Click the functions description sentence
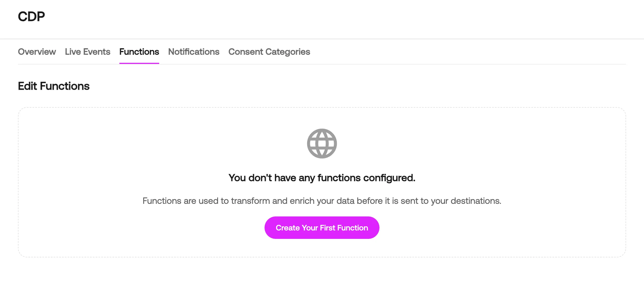 322,201
